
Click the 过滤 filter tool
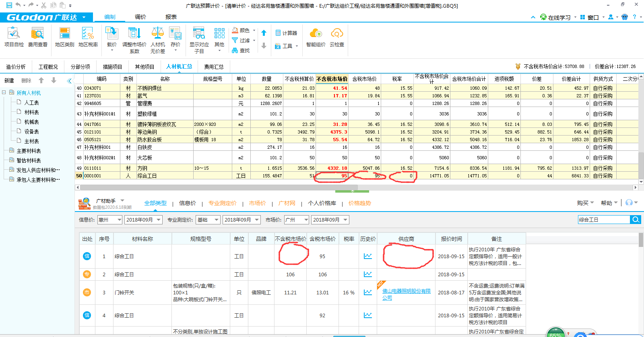(243, 40)
